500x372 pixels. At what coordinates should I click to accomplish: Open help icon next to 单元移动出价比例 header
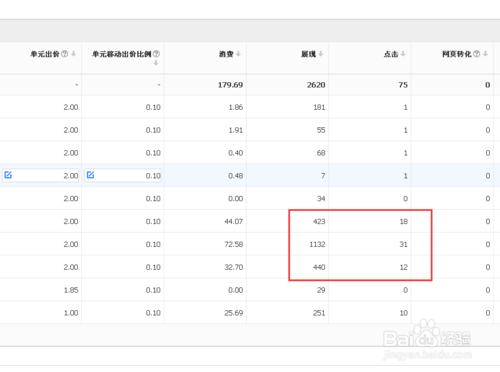[156, 54]
